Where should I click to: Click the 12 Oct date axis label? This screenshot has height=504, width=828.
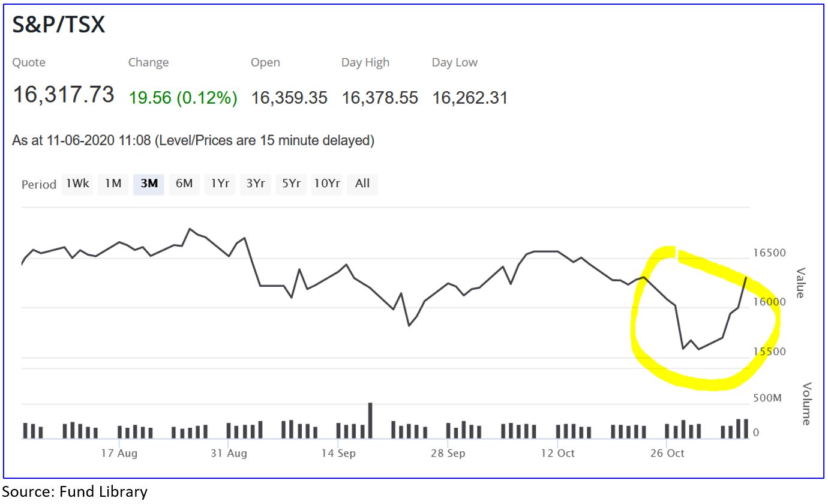(x=557, y=453)
